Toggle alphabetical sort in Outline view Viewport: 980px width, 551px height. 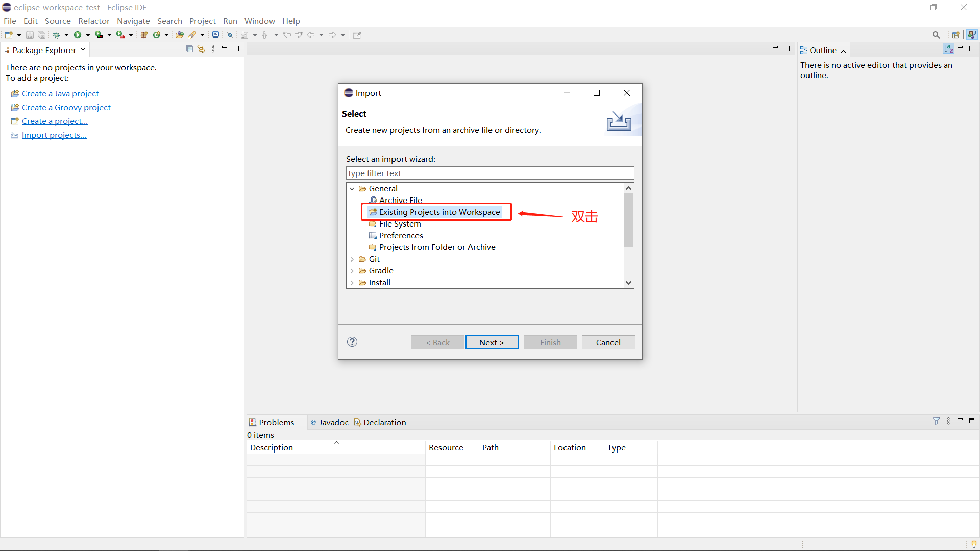tap(948, 48)
